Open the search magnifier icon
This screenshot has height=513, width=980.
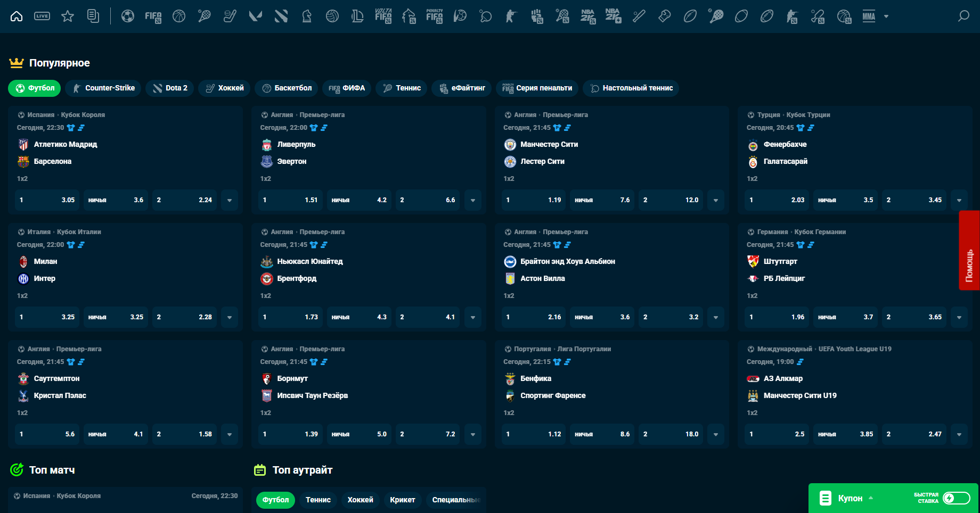coord(963,16)
